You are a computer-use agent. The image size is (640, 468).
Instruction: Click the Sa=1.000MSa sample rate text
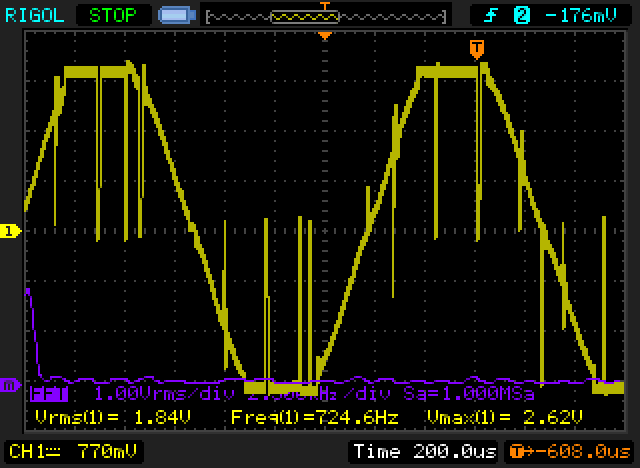469,394
